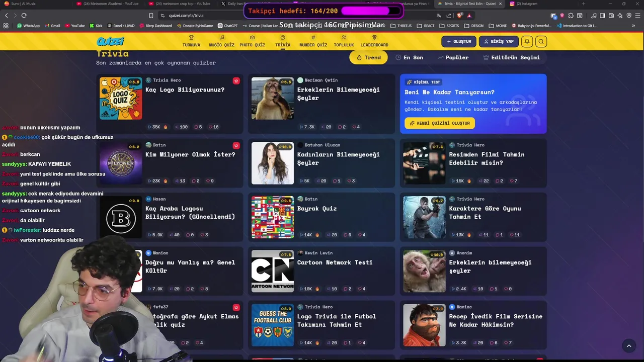Switch to the Popüler filter

pyautogui.click(x=453, y=57)
